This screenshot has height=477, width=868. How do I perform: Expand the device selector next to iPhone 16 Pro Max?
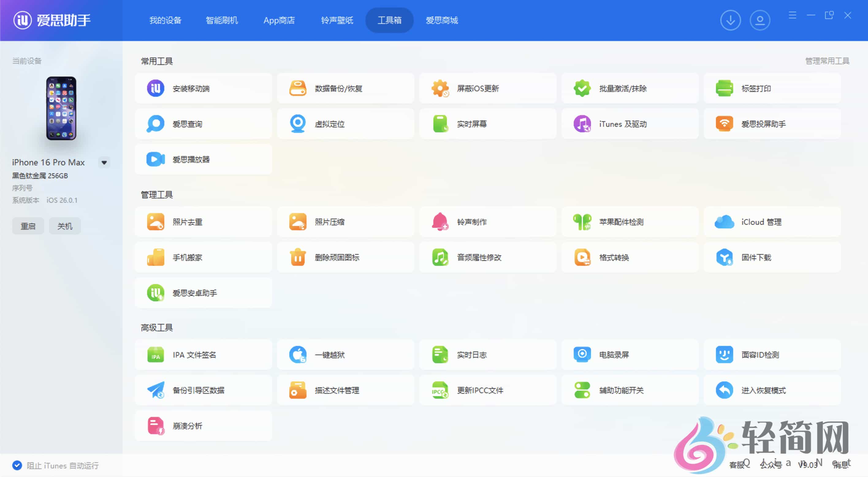(105, 162)
